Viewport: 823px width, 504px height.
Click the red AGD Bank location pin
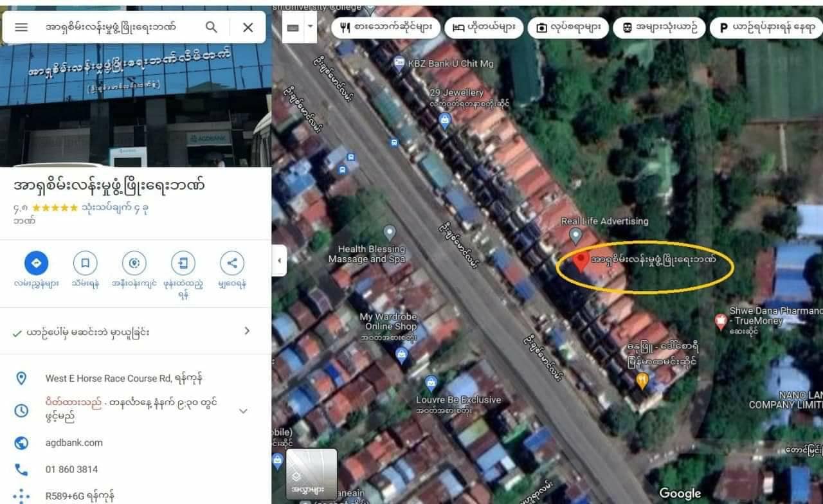[581, 262]
